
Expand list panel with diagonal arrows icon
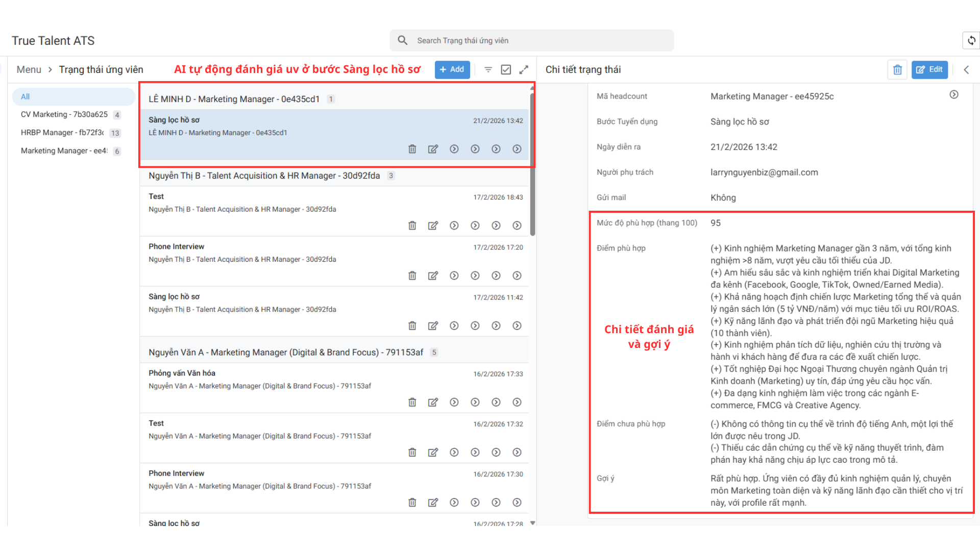524,69
